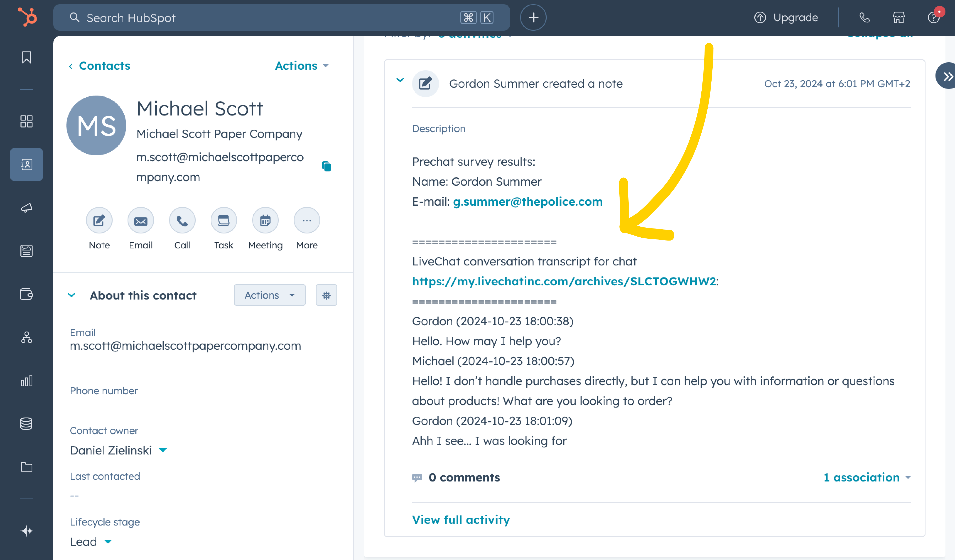Open the Lifecycle stage dropdown
This screenshot has width=955, height=560.
click(x=91, y=542)
